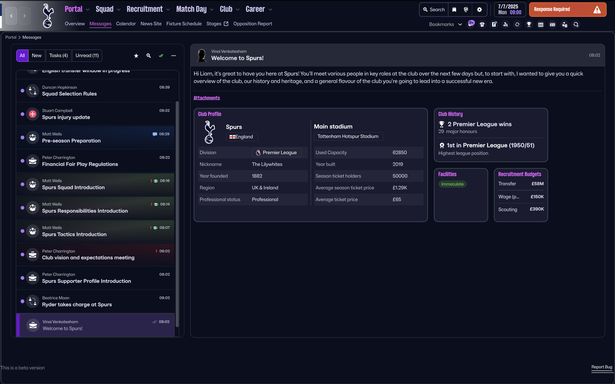Switch to the Messages sub-tab
Viewport: 615px width, 384px height.
pyautogui.click(x=100, y=24)
